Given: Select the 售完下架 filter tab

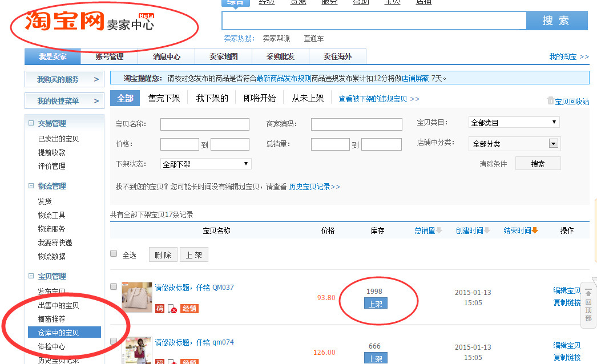Looking at the screenshot, I should (164, 98).
